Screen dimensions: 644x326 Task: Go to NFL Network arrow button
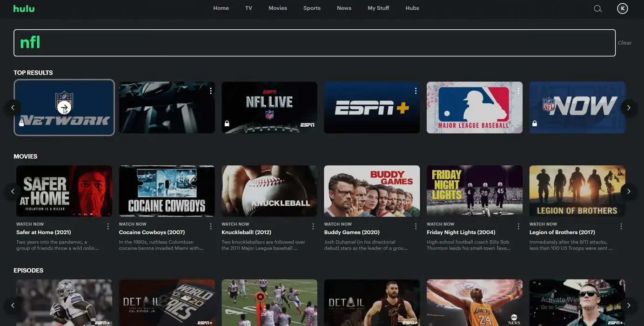(64, 108)
